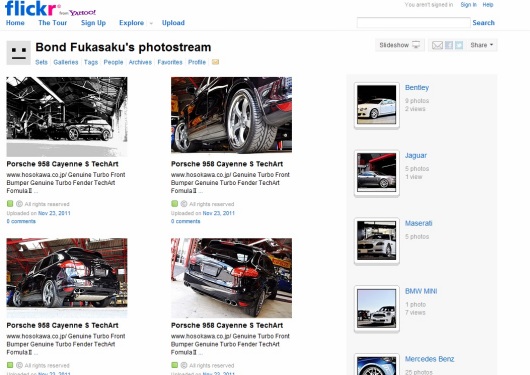
Task: Expand the Explore menu arrow
Action: (151, 23)
